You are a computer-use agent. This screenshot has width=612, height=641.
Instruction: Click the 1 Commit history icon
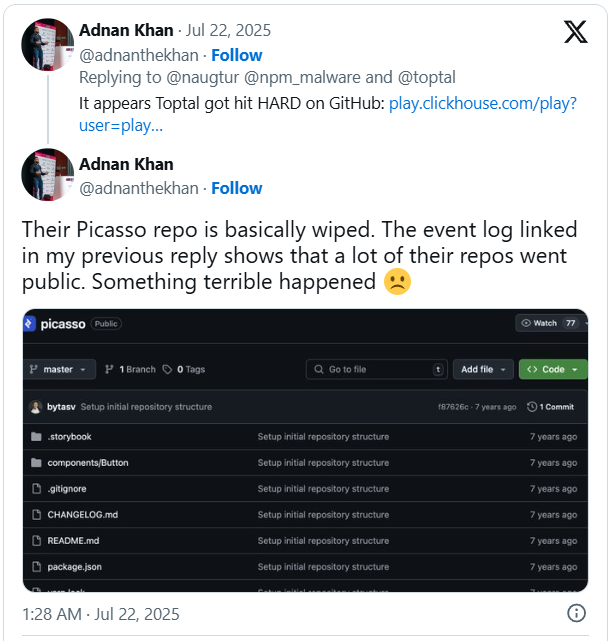(531, 407)
